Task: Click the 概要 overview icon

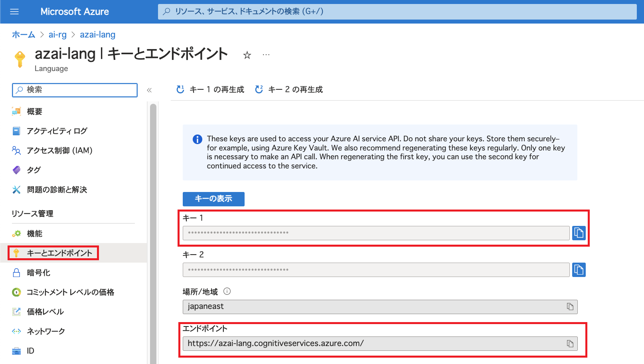Action: tap(16, 111)
